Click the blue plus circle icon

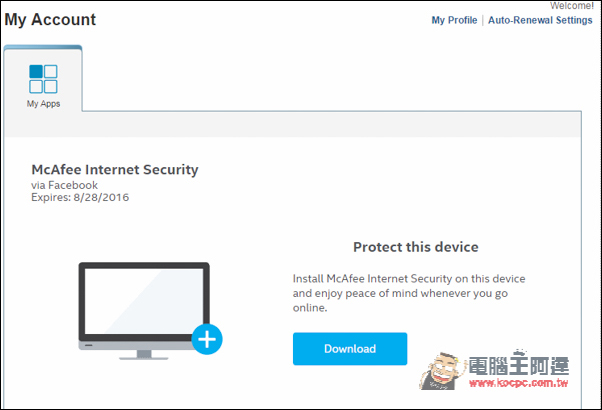click(x=207, y=339)
